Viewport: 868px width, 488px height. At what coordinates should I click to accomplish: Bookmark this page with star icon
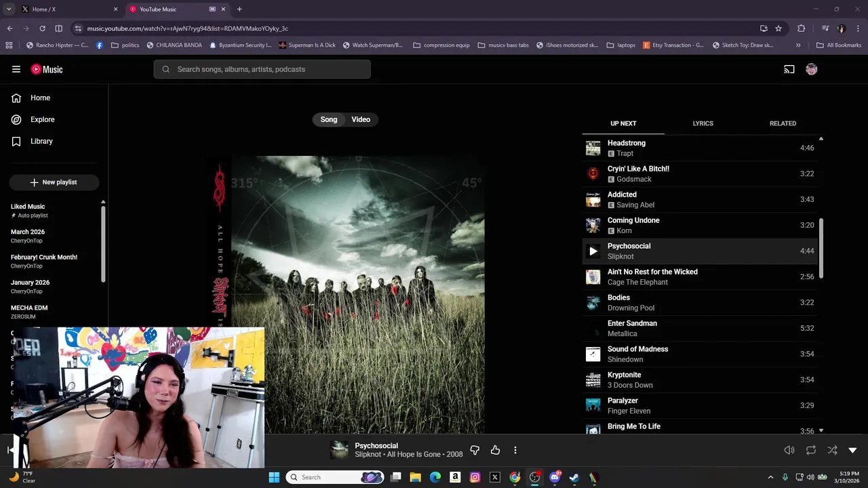(x=778, y=28)
